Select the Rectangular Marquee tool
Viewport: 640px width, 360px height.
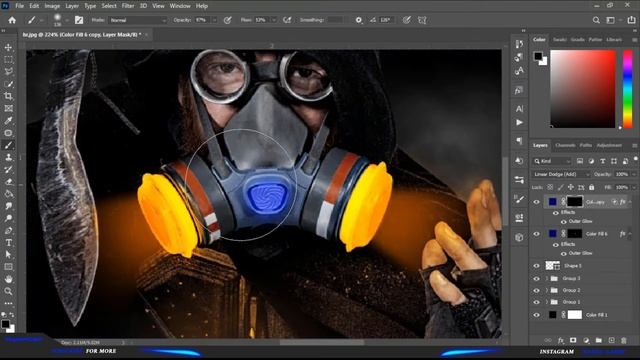[x=8, y=60]
